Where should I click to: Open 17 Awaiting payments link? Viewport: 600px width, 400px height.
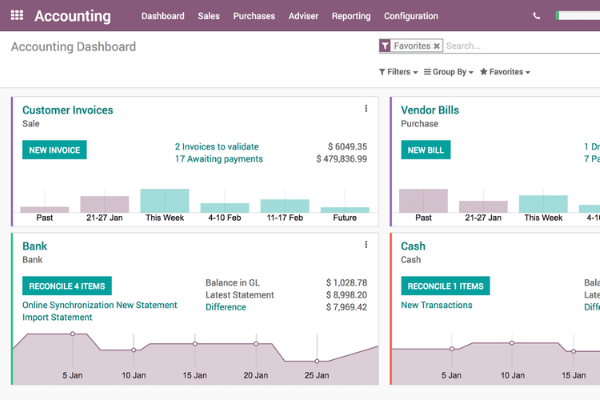[x=219, y=159]
